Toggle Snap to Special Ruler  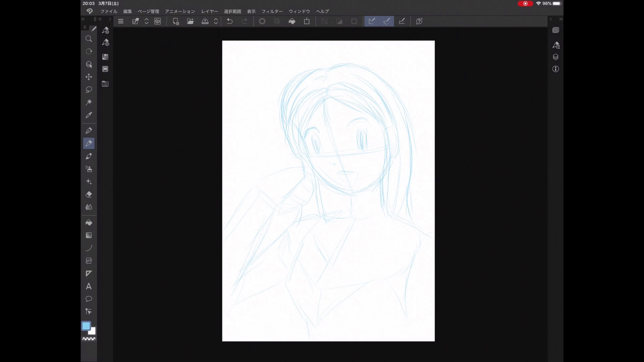387,21
